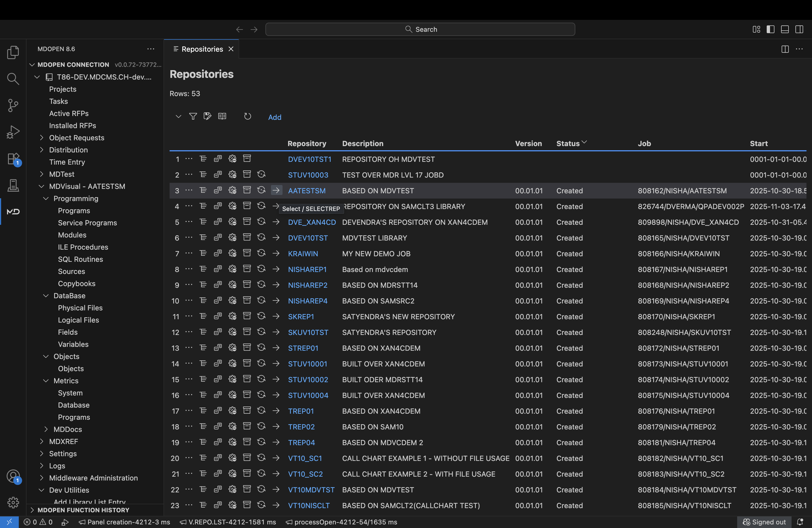The height and width of the screenshot is (528, 812).
Task: Click the Search command center field
Action: click(x=420, y=29)
